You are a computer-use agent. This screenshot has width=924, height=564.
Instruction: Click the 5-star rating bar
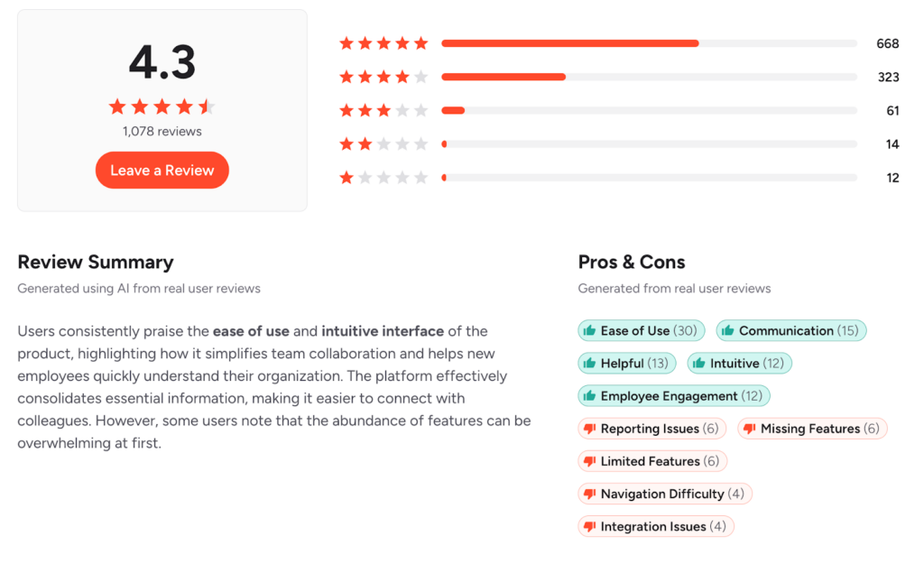coord(649,43)
